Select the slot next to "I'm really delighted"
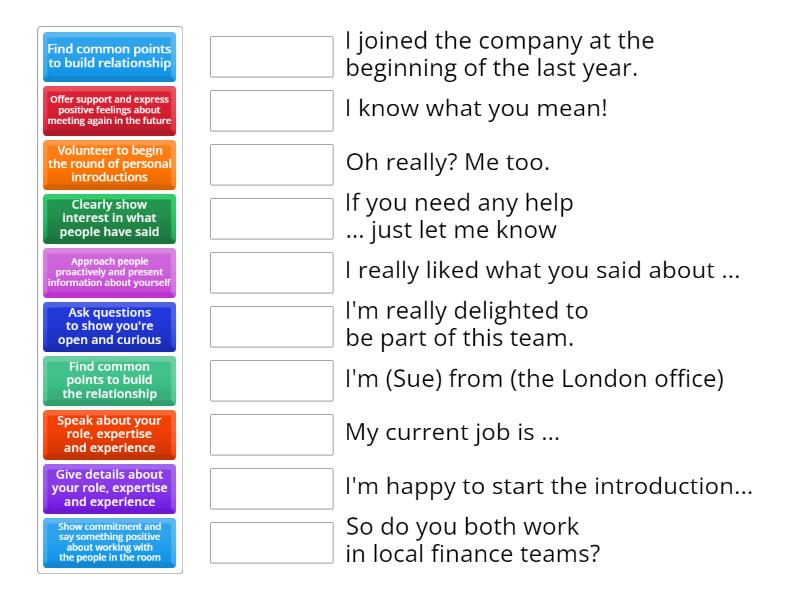800x600 pixels. click(272, 327)
